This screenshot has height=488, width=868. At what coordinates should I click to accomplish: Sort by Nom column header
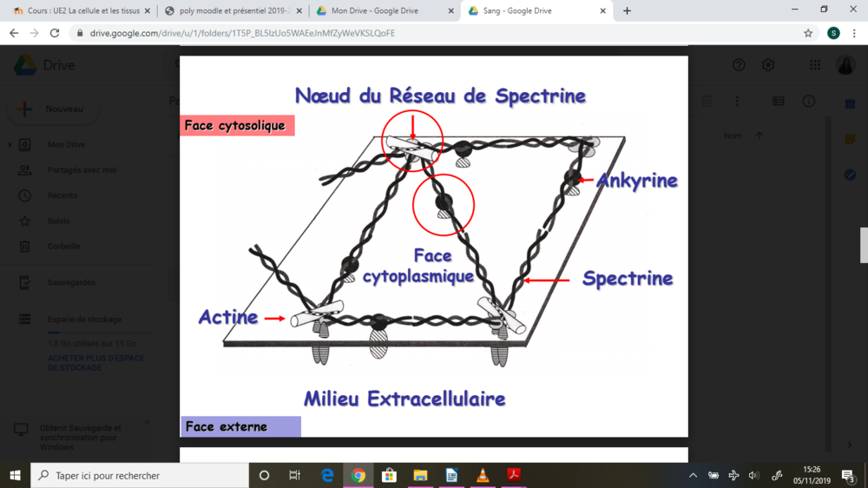pos(733,135)
